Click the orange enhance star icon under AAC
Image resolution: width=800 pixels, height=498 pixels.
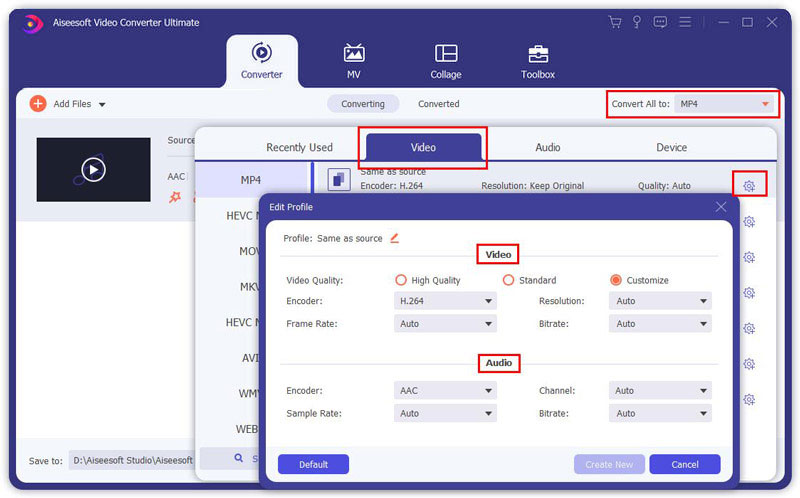[175, 196]
